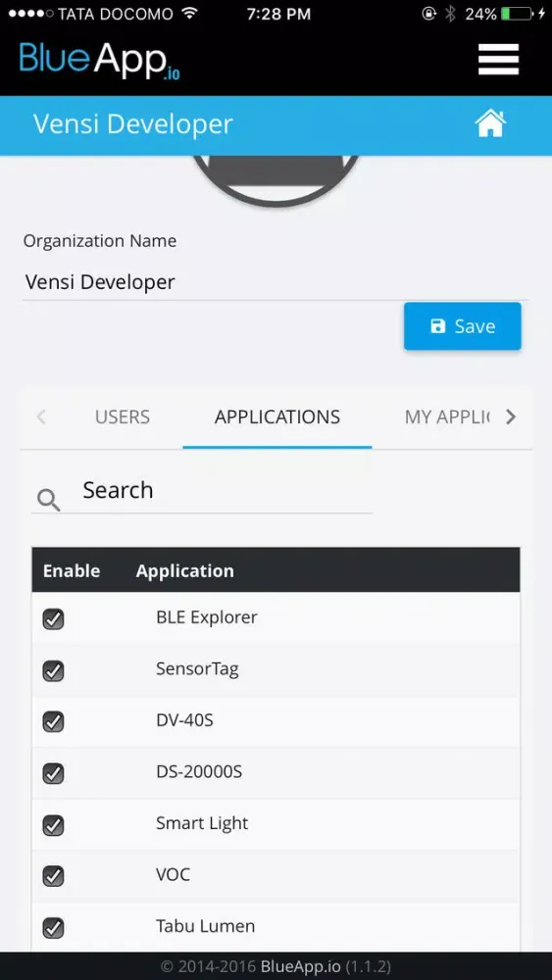
Task: Click the Organization Name label
Action: 100,241
